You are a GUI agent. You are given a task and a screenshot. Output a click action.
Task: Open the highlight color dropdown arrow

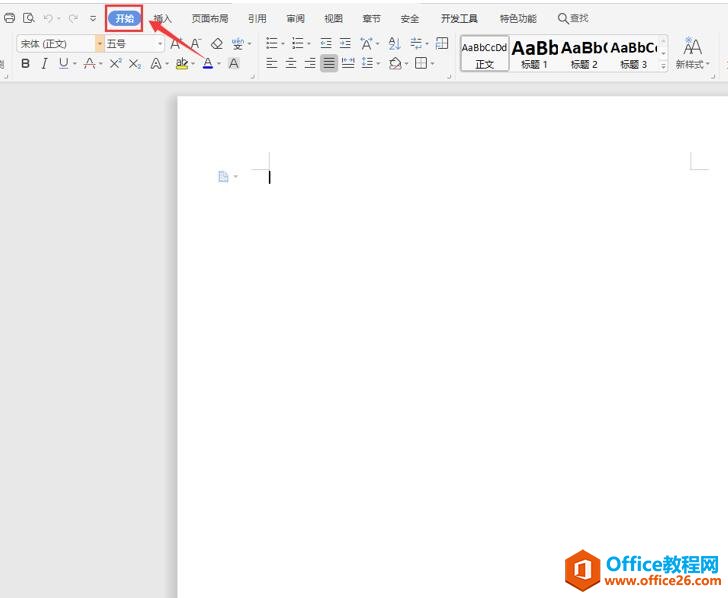tap(193, 64)
